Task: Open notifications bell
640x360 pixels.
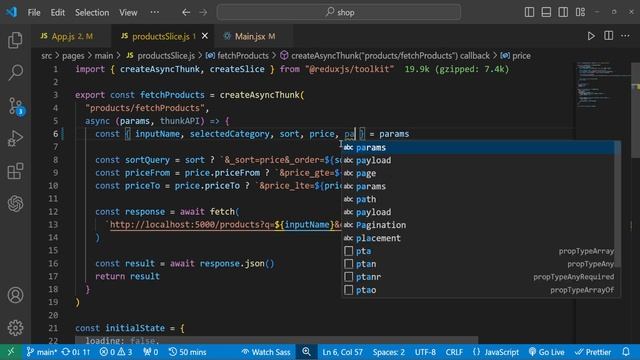Action: (x=626, y=352)
